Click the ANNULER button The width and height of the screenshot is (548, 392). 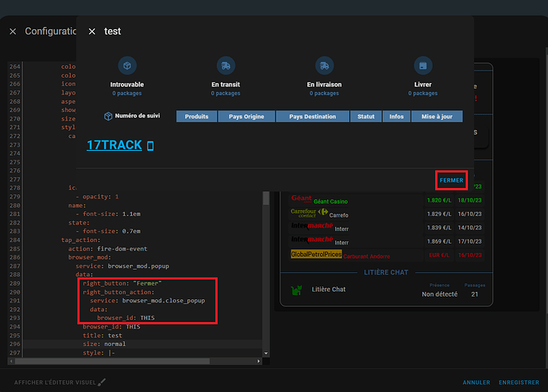(x=476, y=382)
